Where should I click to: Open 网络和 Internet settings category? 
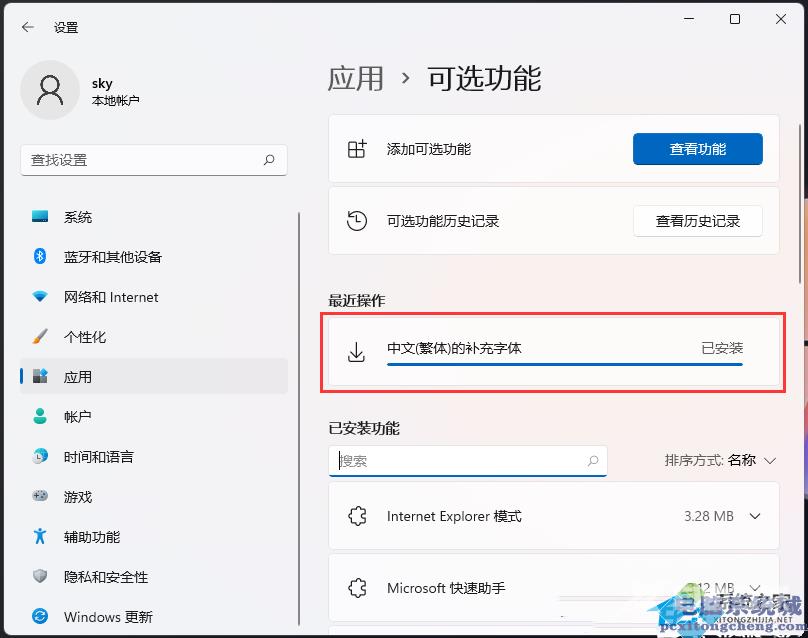tap(154, 297)
